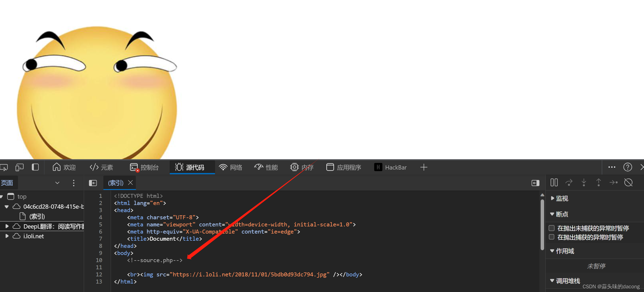644x292 pixels.
Task: Close the (索引) source file tab
Action: click(x=130, y=182)
